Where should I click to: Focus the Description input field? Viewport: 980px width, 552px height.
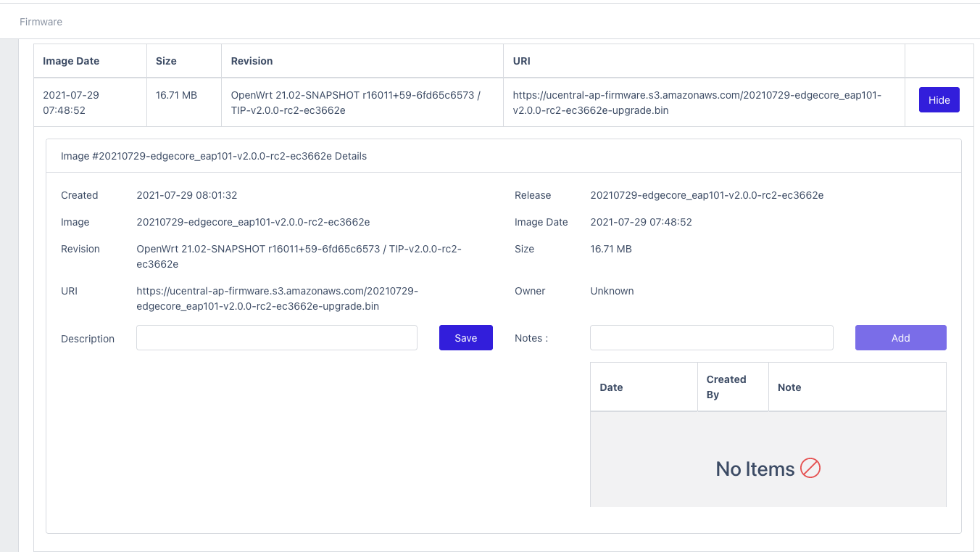coord(276,338)
